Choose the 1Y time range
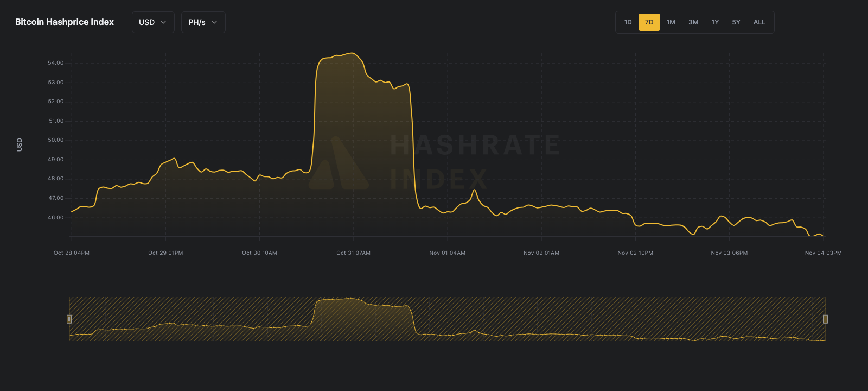The height and width of the screenshot is (391, 868). tap(715, 22)
